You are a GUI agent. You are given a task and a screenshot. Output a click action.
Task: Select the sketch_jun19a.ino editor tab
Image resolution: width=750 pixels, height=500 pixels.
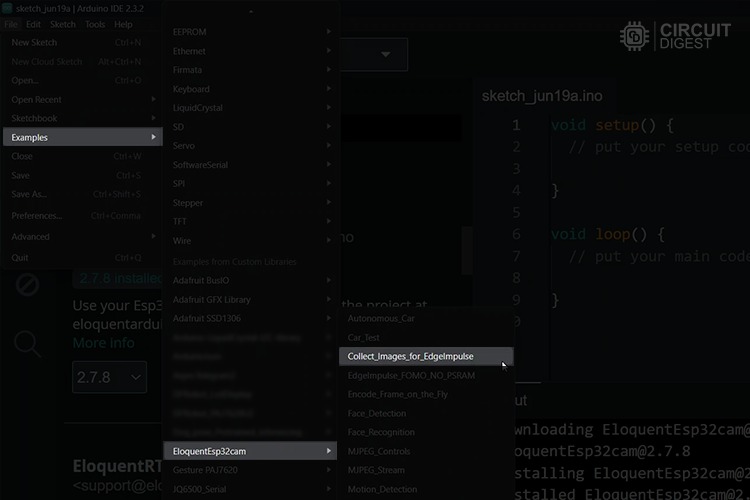(542, 96)
